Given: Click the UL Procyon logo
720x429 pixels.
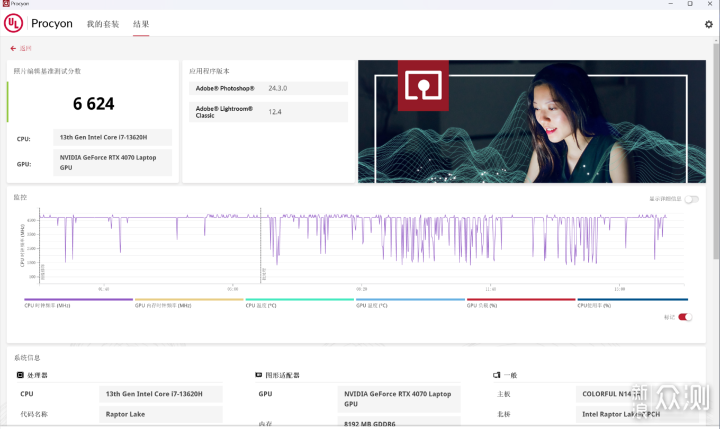Looking at the screenshot, I should click(13, 23).
